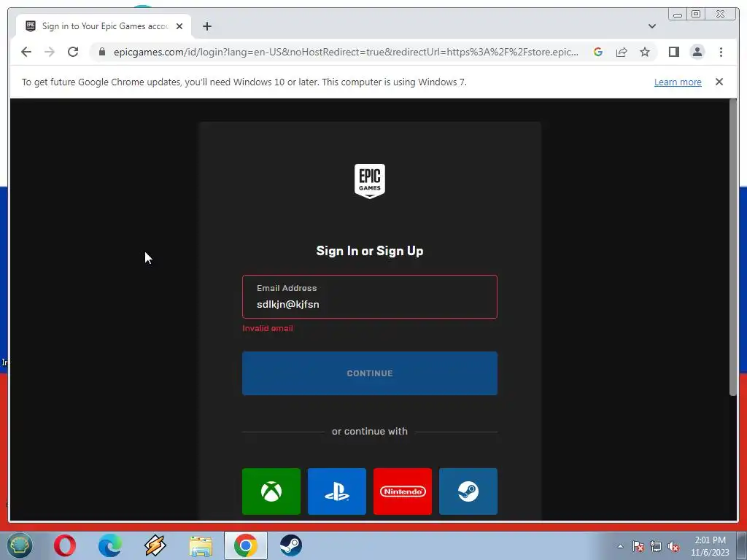Dismiss the Chrome update notification bar
The height and width of the screenshot is (560, 747).
pyautogui.click(x=719, y=82)
